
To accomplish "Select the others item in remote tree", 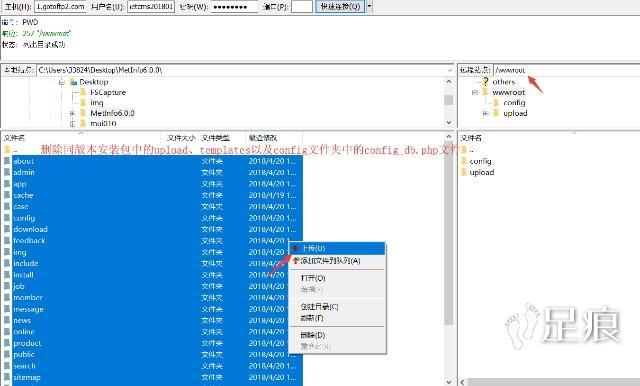I will [x=504, y=82].
